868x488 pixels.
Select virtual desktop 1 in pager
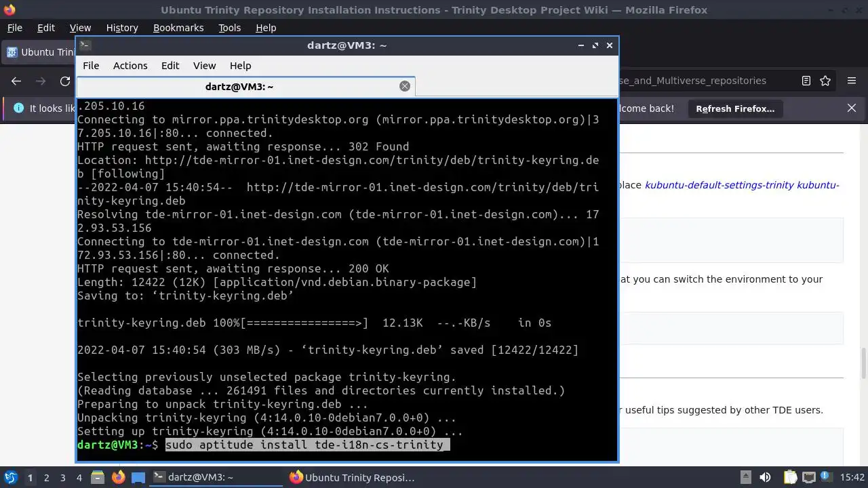coord(30,478)
